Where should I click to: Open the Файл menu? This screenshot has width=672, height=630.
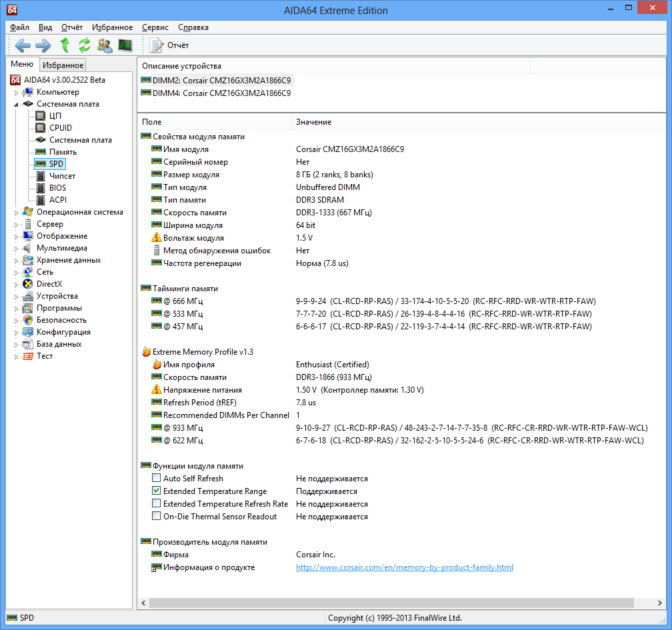pyautogui.click(x=20, y=27)
